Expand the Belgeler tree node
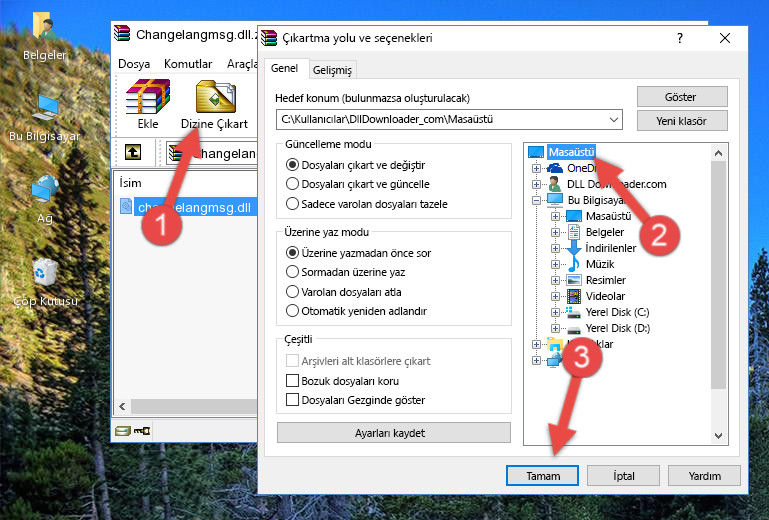The image size is (769, 520). (x=555, y=233)
